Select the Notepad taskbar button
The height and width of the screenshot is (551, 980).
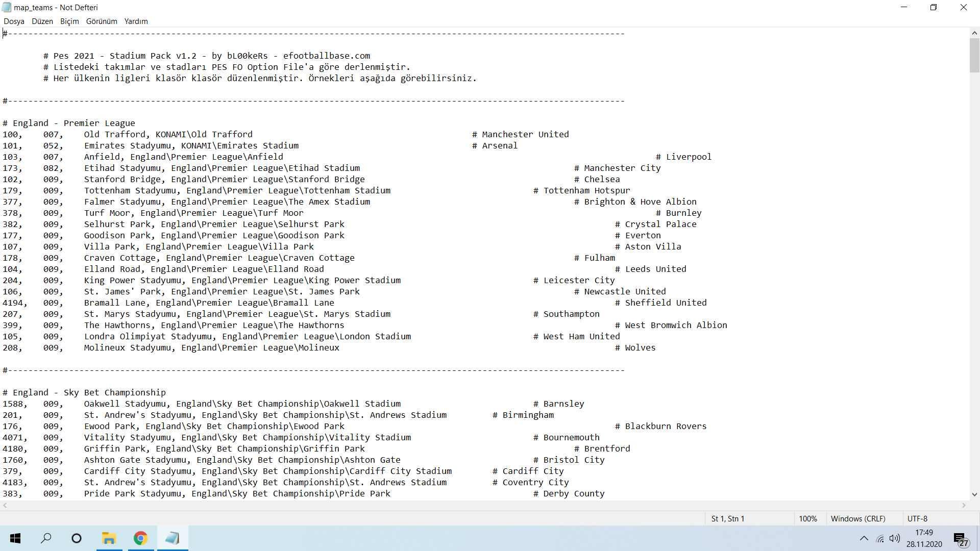[x=173, y=538]
